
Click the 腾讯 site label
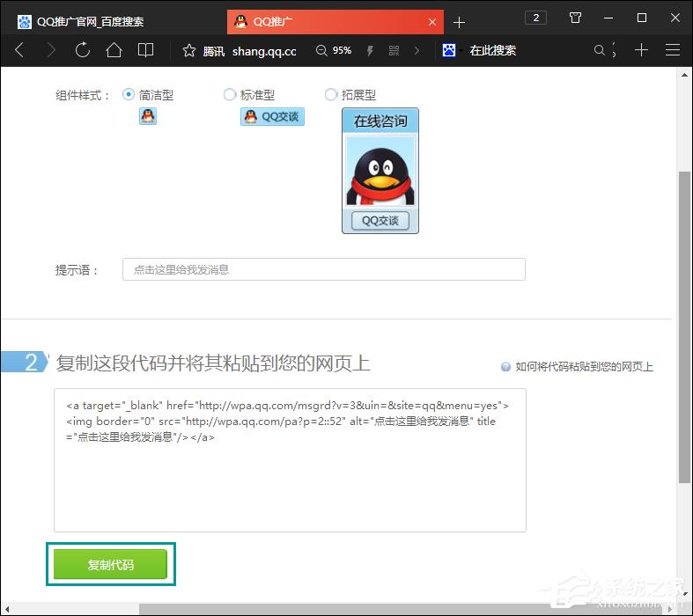coord(213,51)
